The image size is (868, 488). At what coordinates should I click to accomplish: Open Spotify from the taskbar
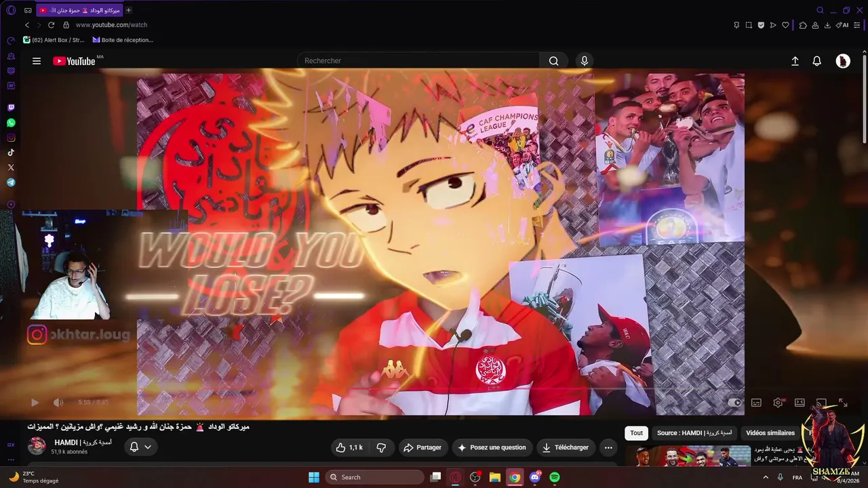click(x=555, y=477)
